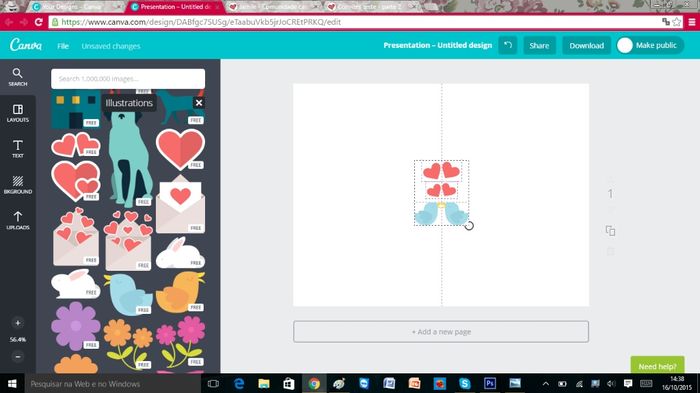Zoom in with the plus button

[17, 323]
